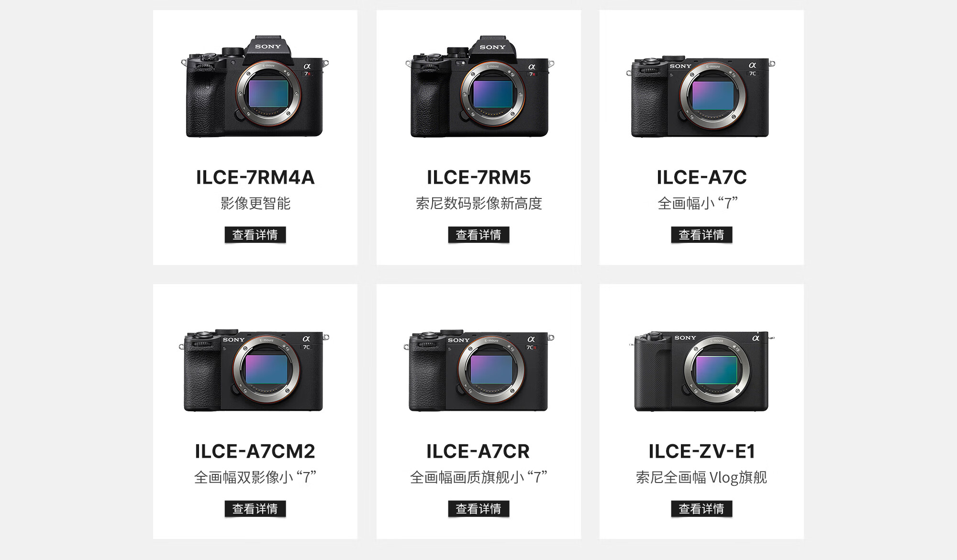This screenshot has width=957, height=560.
Task: Open the ILCE-7RM5 camera product image
Action: click(479, 87)
